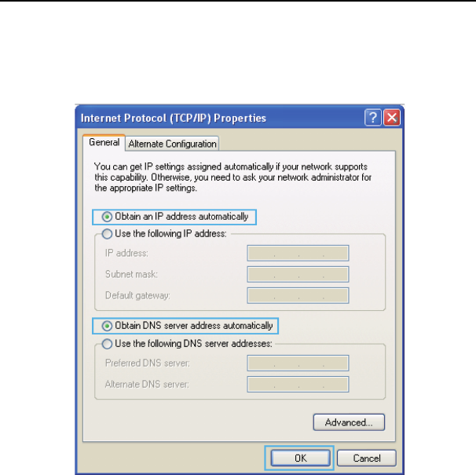The height and width of the screenshot is (475, 476).
Task: Click inside the IP address input box
Action: [x=298, y=253]
